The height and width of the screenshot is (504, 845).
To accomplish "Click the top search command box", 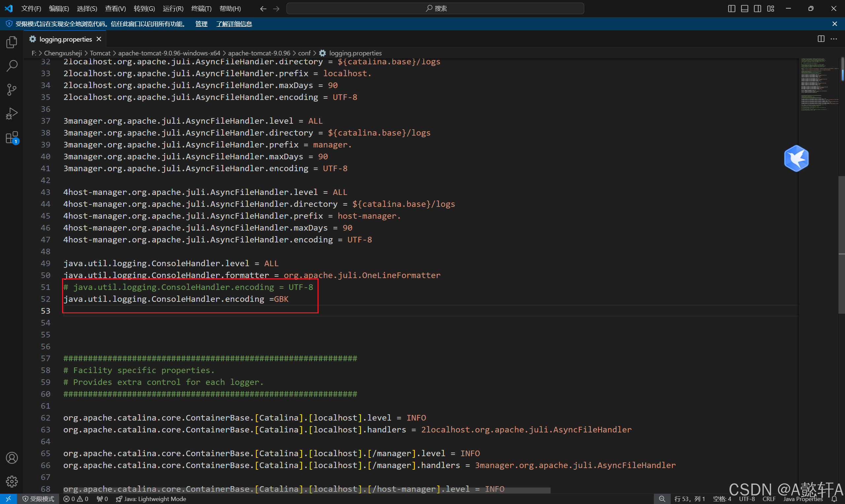I will 435,9.
